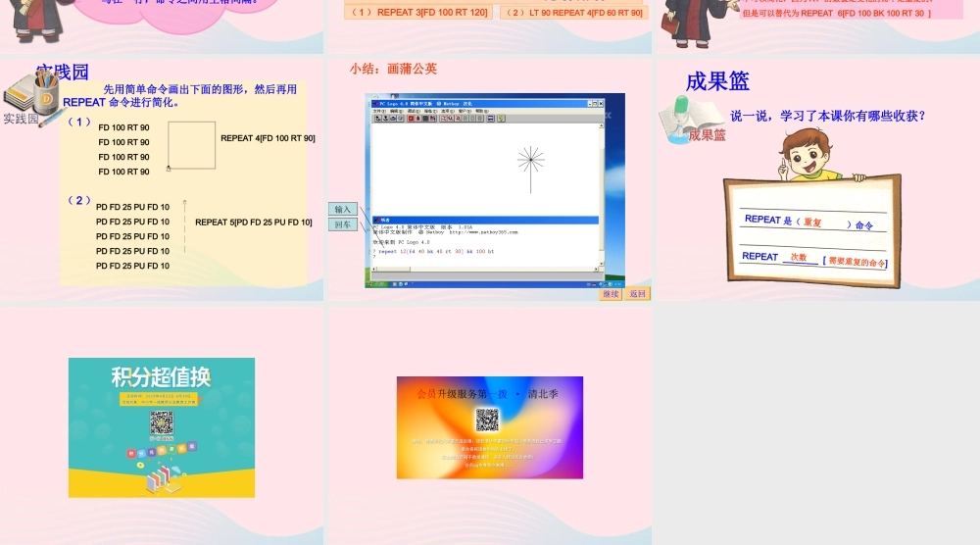The image size is (980, 545).
Task: Click the 返回 button on the dandelion slide
Action: tap(637, 294)
